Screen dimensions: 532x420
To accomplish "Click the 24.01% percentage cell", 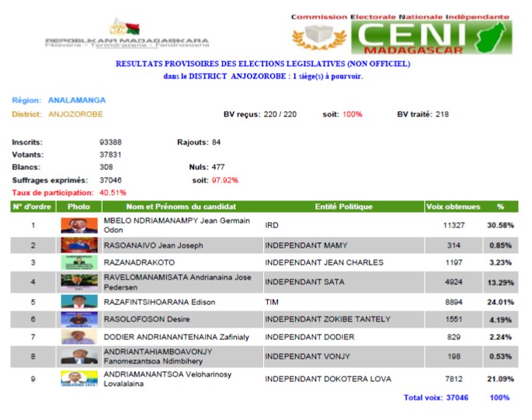I will pyautogui.click(x=500, y=302).
